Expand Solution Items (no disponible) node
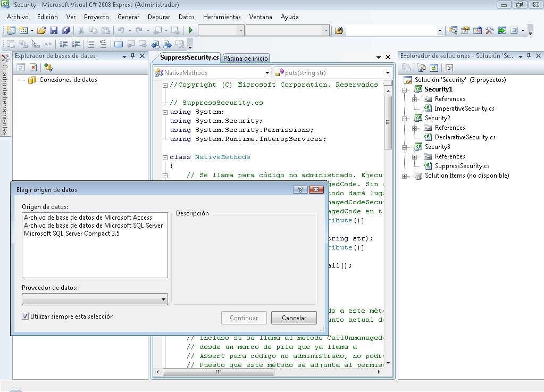 (x=404, y=176)
